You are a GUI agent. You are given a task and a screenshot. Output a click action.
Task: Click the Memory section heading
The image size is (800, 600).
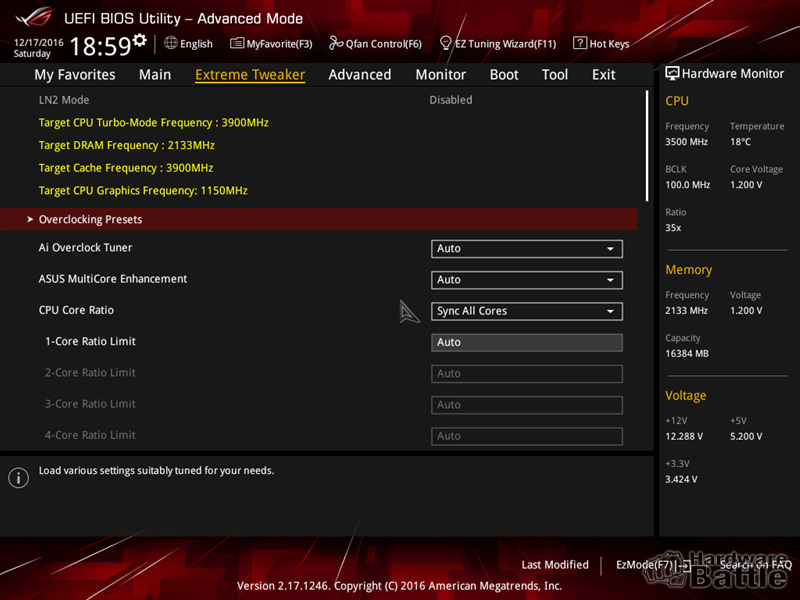pyautogui.click(x=688, y=270)
